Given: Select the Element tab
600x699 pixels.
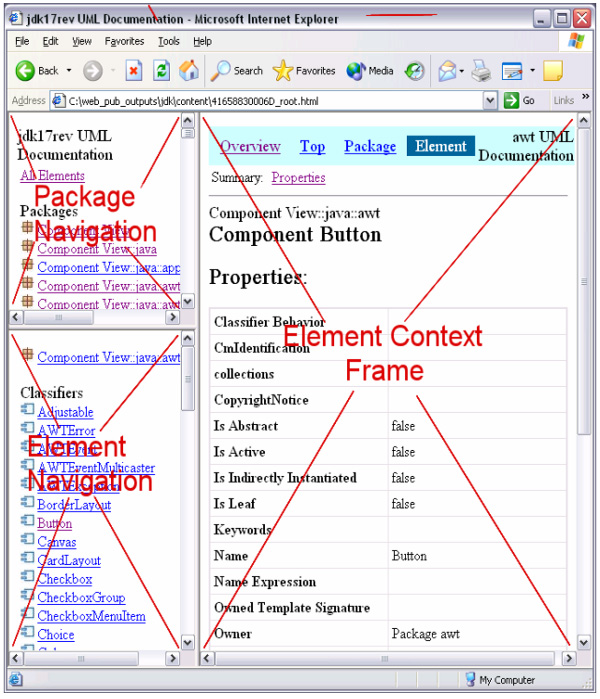Looking at the screenshot, I should 441,146.
